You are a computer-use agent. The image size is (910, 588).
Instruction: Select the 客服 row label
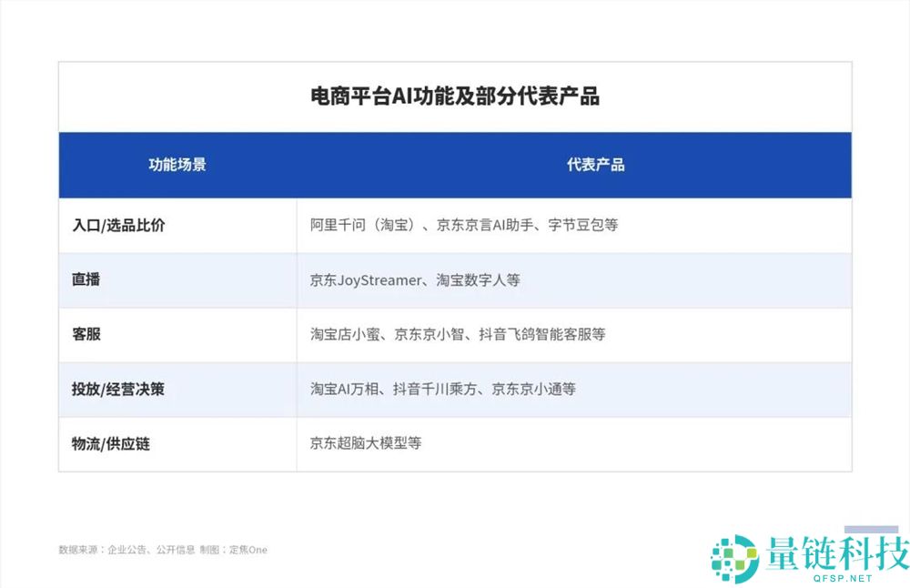coord(86,334)
